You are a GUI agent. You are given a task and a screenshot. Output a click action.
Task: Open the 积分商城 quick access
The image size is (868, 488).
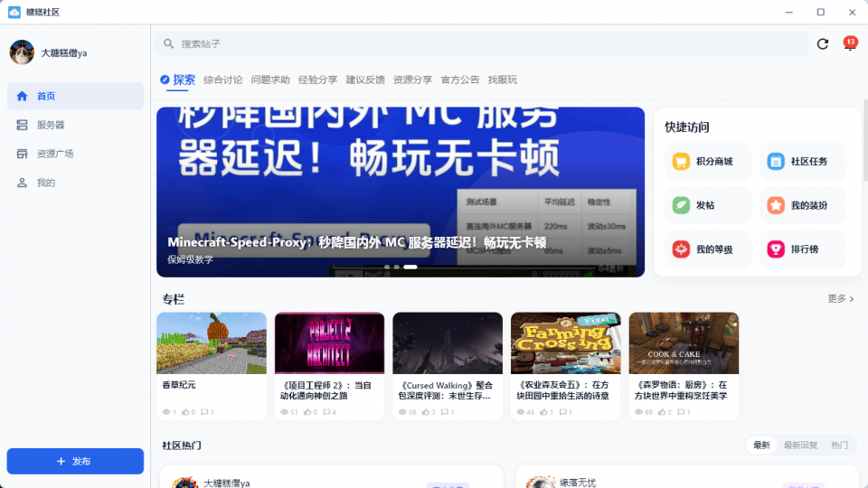tap(709, 161)
